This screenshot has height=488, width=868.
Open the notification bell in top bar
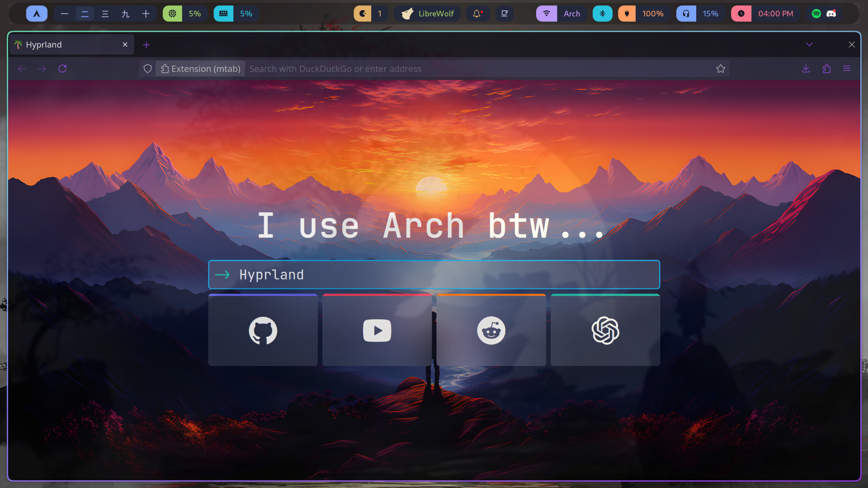click(x=477, y=14)
